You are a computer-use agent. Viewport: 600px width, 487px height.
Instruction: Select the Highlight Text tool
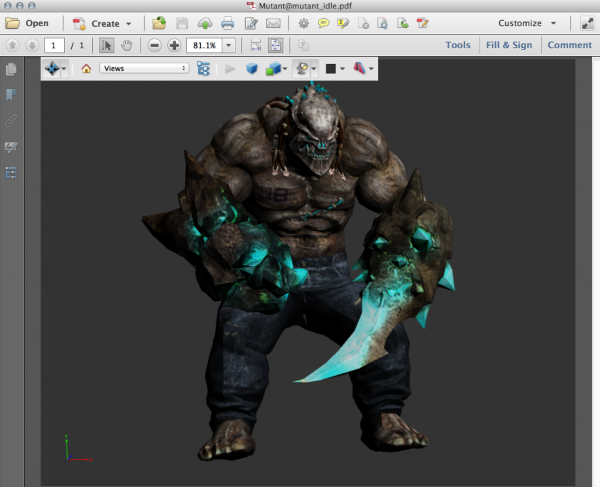[x=343, y=23]
